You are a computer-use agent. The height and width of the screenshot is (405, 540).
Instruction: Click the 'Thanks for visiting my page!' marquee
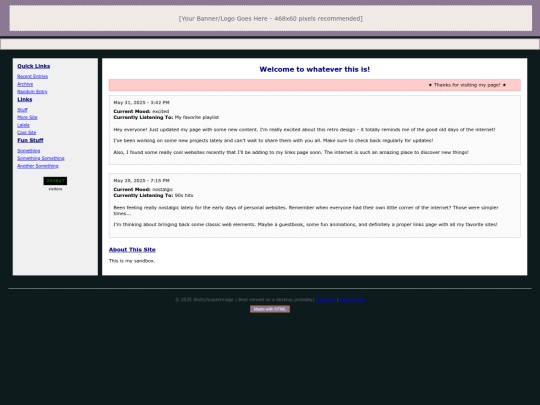tap(467, 85)
